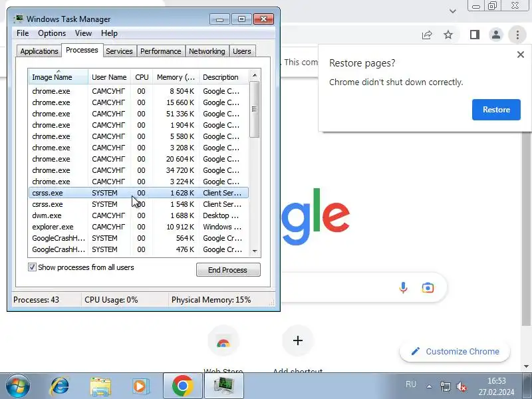
Task: Click the muted volume tray icon
Action: (461, 386)
